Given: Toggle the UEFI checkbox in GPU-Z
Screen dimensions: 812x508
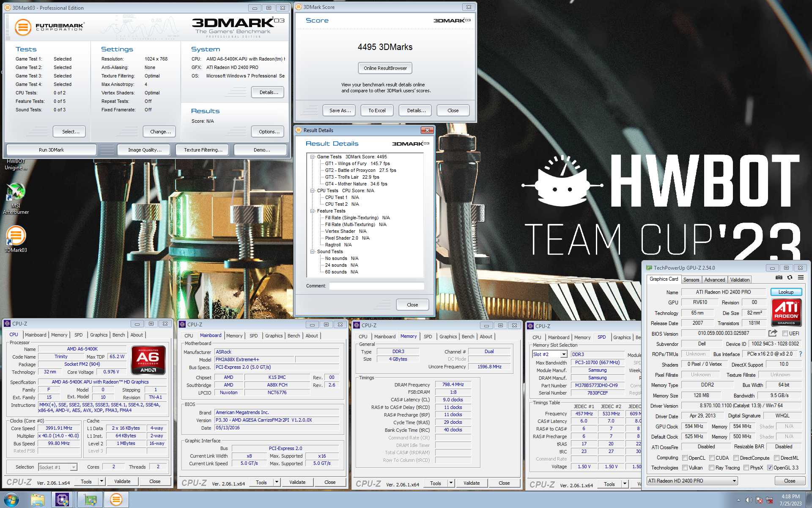Looking at the screenshot, I should click(785, 333).
